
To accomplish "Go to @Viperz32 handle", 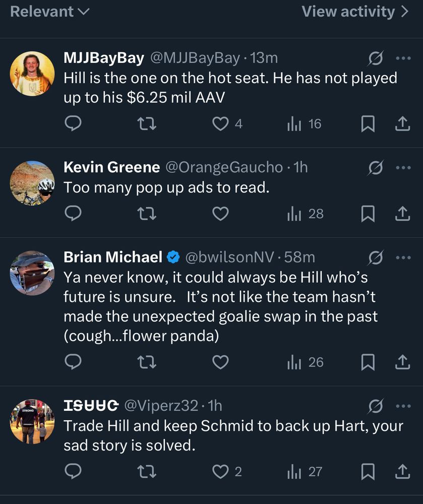I will click(161, 405).
